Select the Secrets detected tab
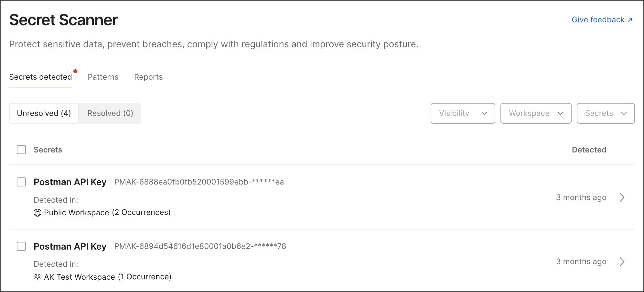This screenshot has height=292, width=644. (x=40, y=77)
